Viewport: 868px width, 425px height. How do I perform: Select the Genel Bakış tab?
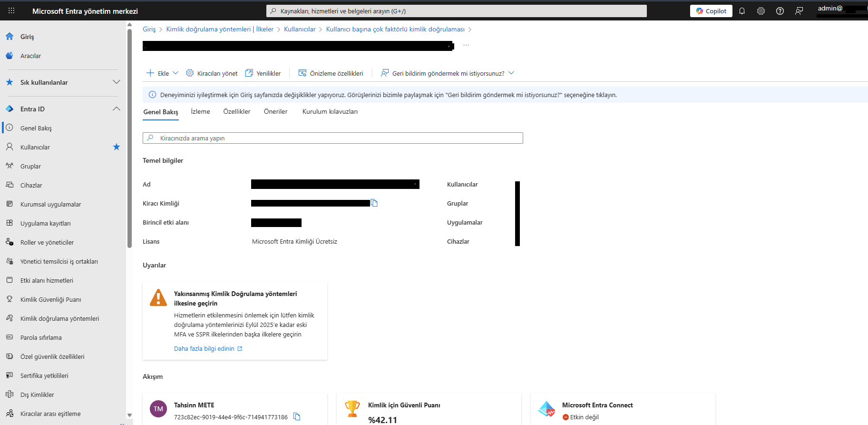click(x=161, y=112)
